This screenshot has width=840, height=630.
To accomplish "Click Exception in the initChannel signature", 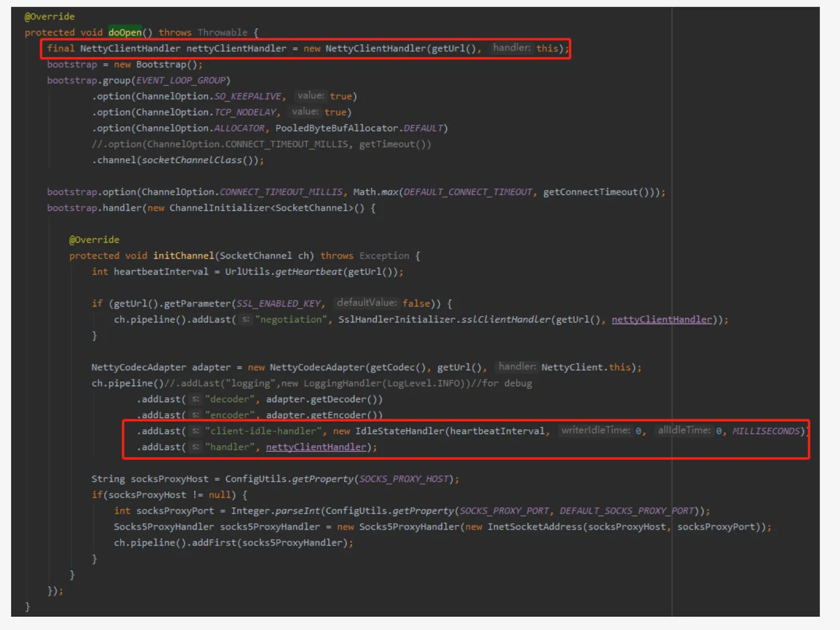I will click(x=384, y=256).
